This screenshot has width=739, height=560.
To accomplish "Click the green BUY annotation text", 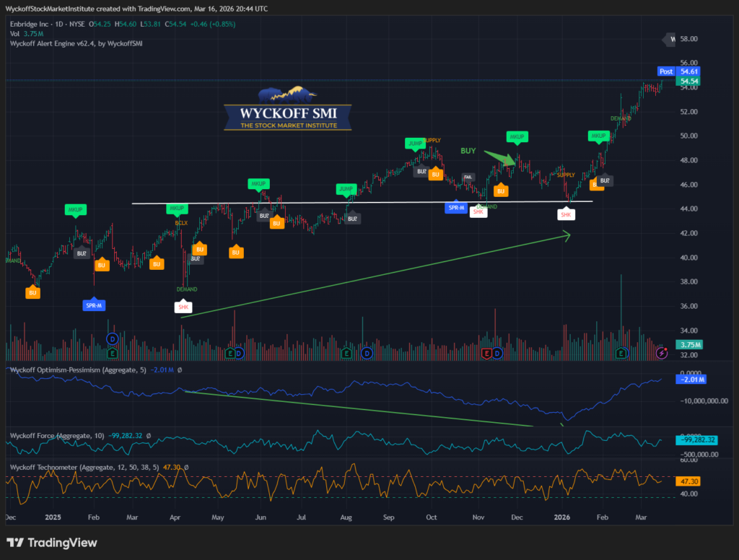I will 470,151.
